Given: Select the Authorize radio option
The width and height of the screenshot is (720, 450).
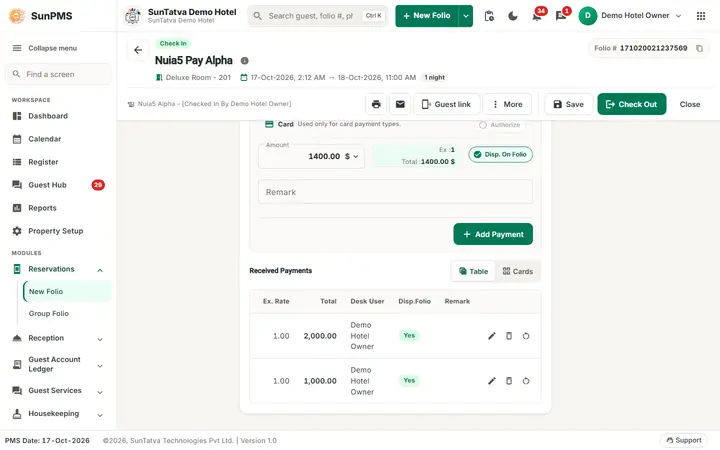Looking at the screenshot, I should [483, 125].
